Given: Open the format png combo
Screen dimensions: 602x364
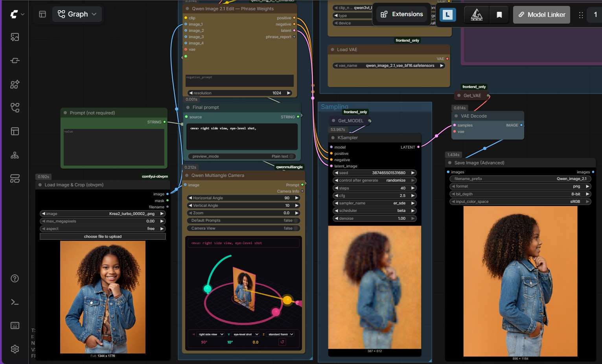Looking at the screenshot, I should [x=520, y=186].
